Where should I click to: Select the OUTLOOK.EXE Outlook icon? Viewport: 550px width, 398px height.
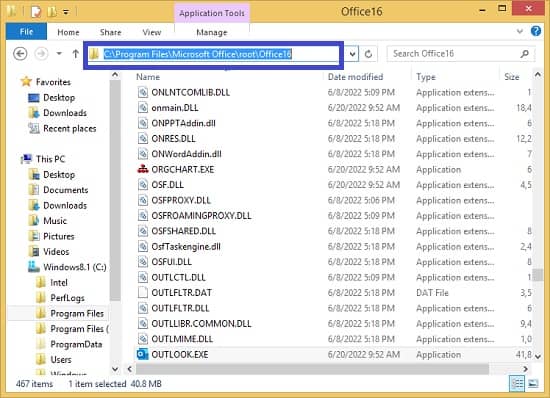(x=142, y=354)
